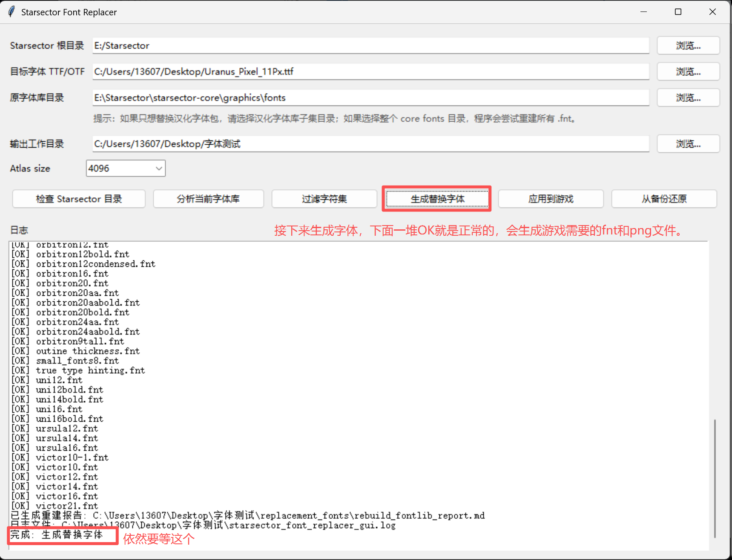Select log line small_fonts8.fnt

[65, 360]
